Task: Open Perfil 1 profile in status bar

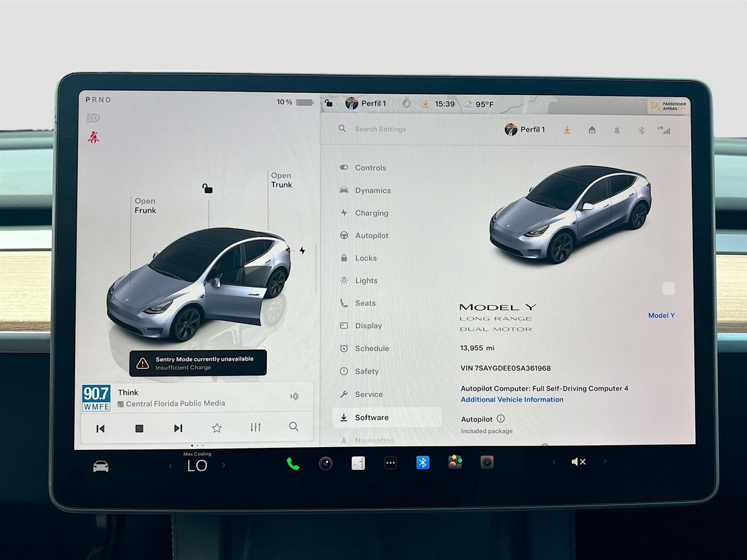Action: click(366, 104)
